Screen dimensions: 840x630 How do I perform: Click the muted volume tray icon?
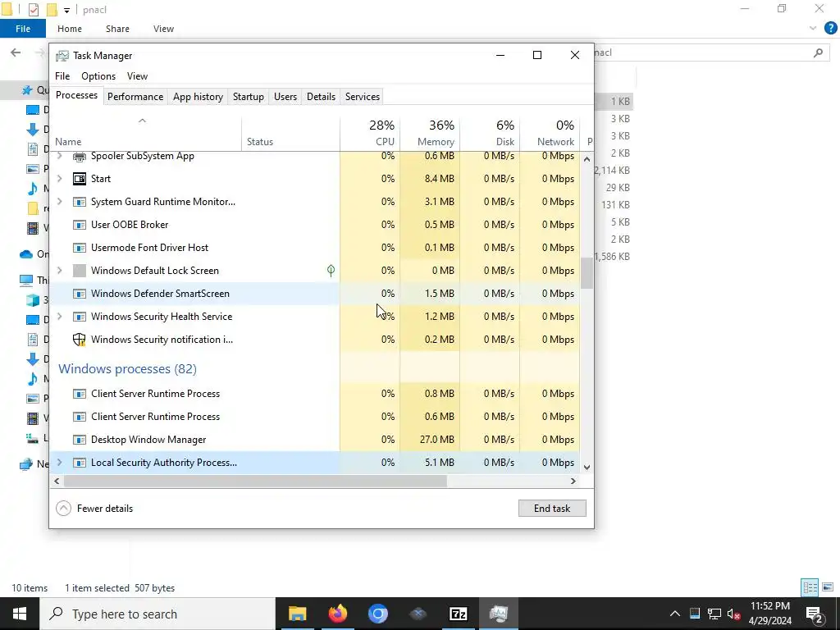coord(734,614)
